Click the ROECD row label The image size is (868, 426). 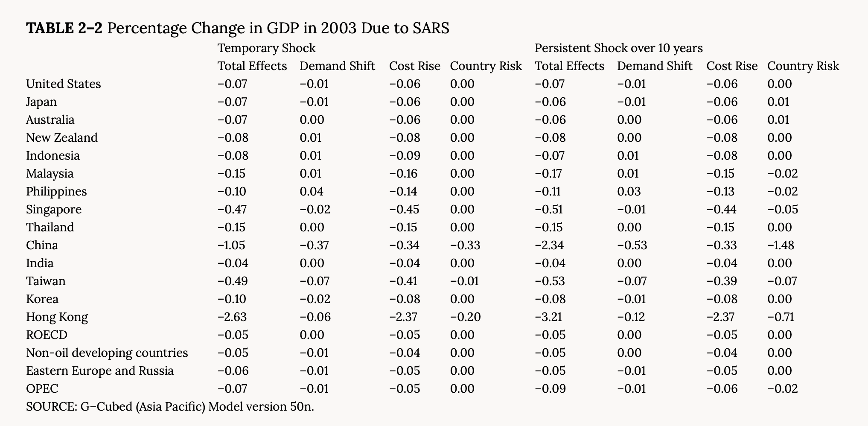click(47, 335)
